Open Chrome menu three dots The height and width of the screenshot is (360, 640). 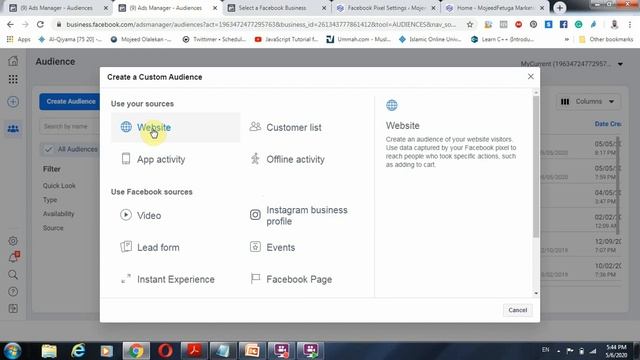630,24
